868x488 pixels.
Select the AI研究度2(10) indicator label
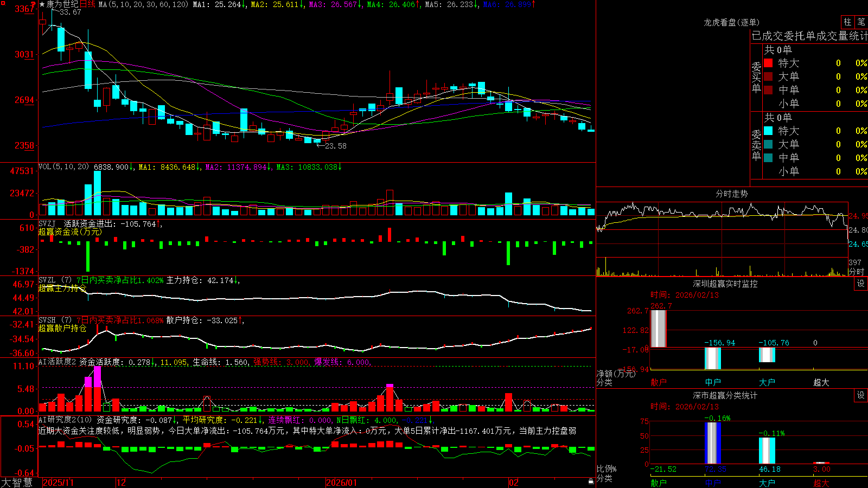click(65, 420)
